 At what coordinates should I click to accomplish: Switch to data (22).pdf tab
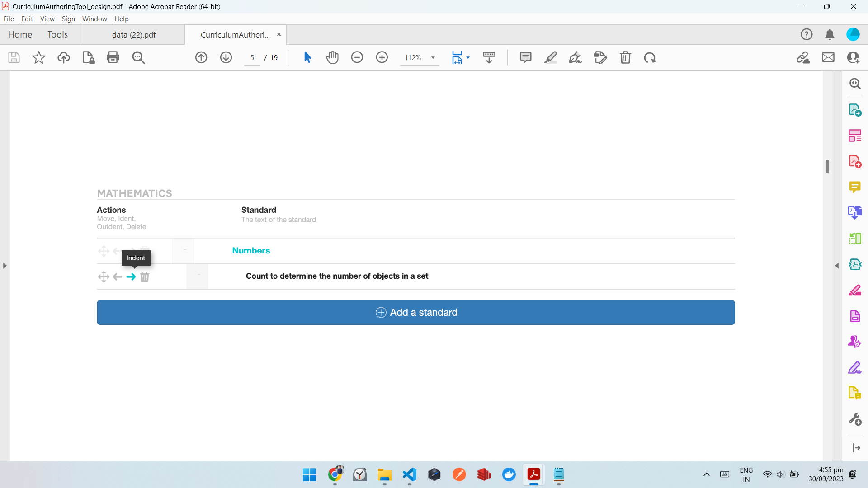[134, 35]
